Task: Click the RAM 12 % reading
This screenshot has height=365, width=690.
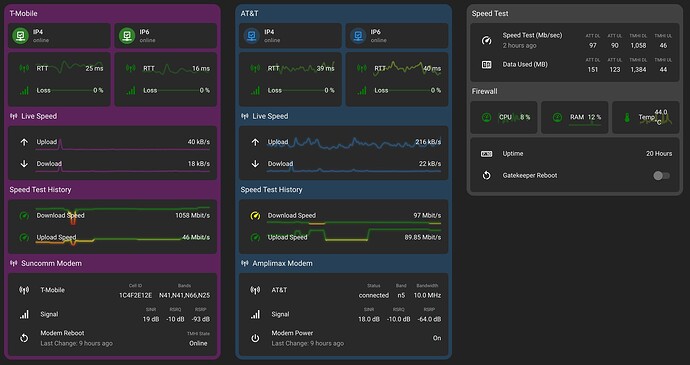Action: pos(594,117)
